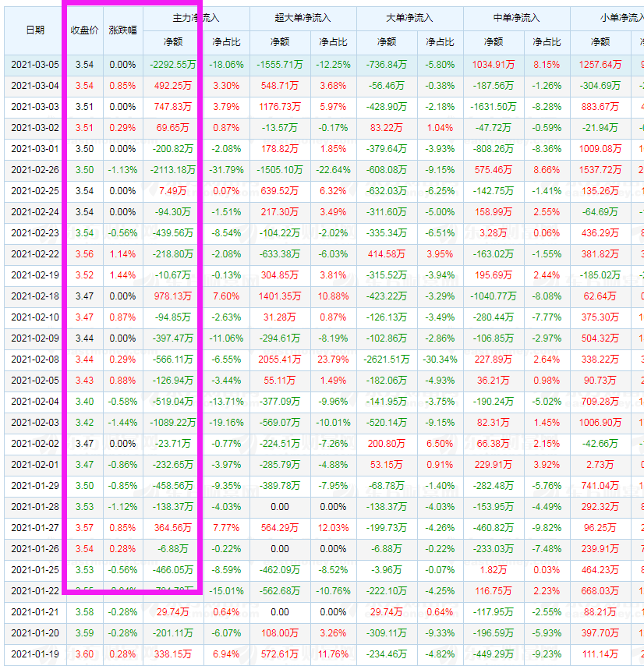Select the date 2021-01-19
The height and width of the screenshot is (666, 644).
coord(35,654)
